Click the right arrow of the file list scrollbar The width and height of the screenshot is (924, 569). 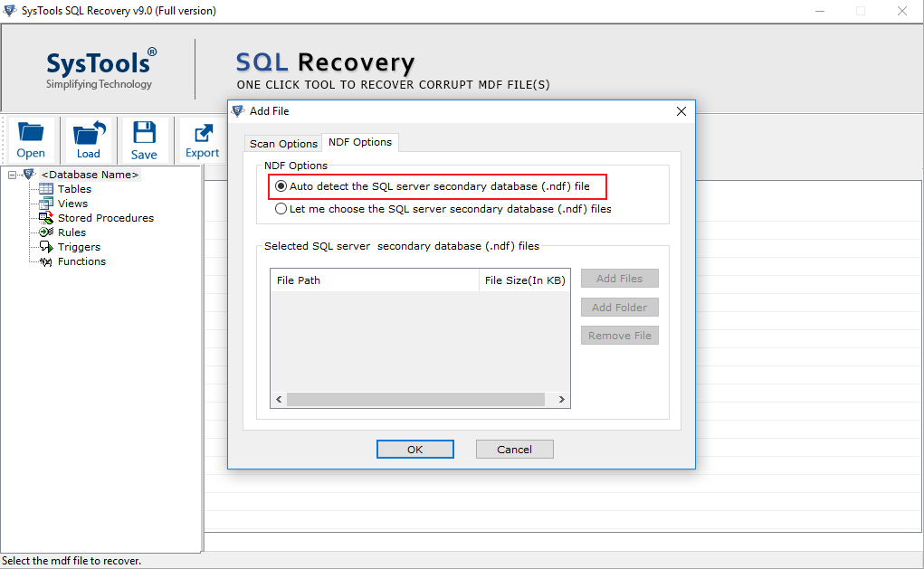point(562,399)
